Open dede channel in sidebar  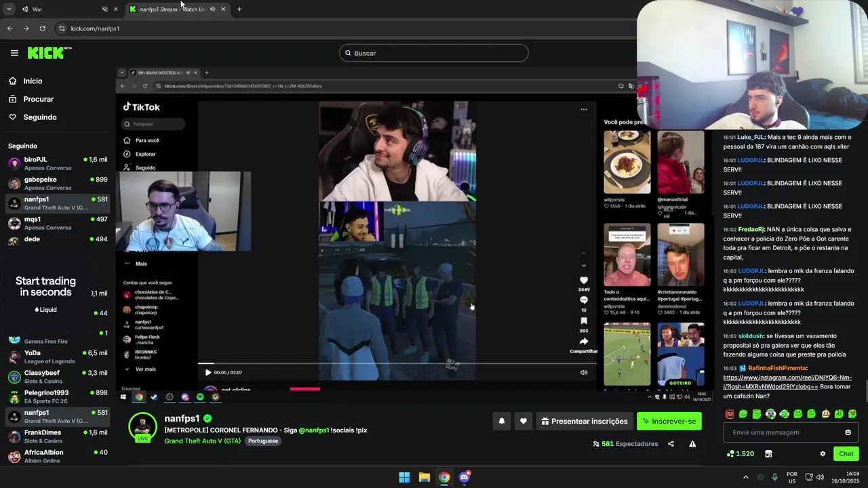[x=58, y=239]
